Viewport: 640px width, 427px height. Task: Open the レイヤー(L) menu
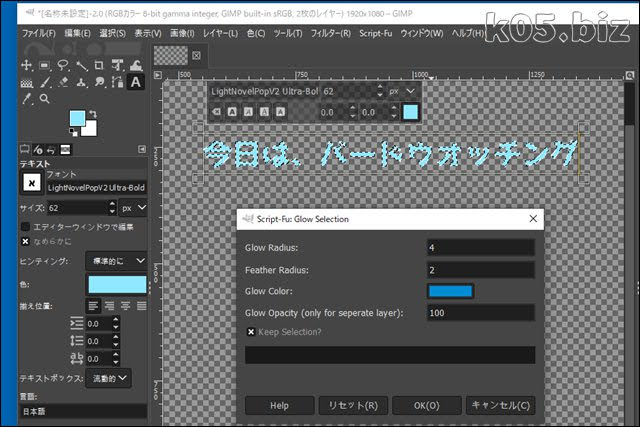pos(220,33)
